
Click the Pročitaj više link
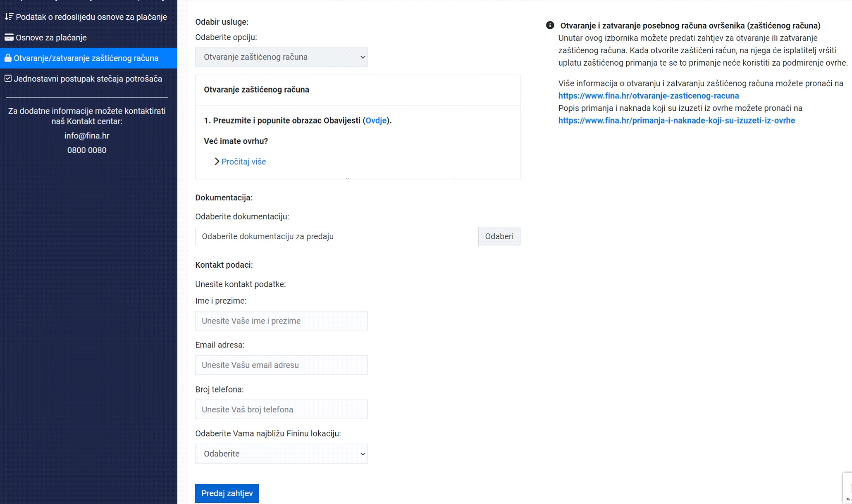243,162
